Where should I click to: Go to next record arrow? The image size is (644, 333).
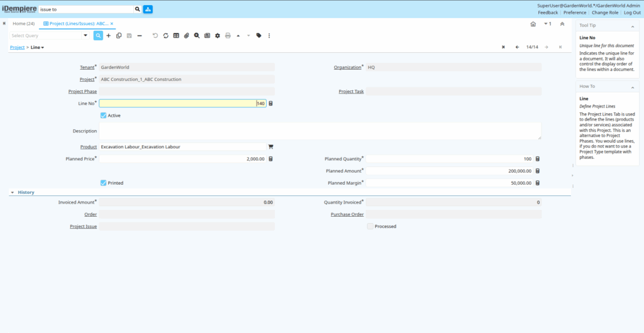(x=547, y=47)
